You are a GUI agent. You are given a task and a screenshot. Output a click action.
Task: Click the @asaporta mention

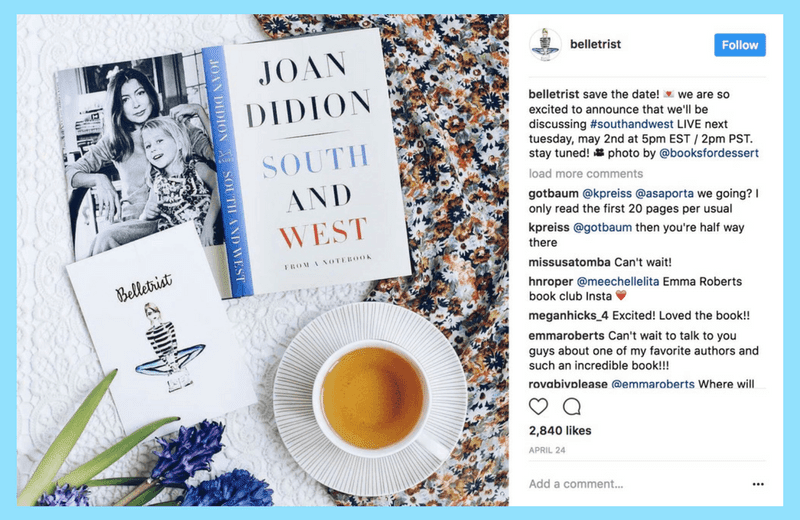(664, 193)
